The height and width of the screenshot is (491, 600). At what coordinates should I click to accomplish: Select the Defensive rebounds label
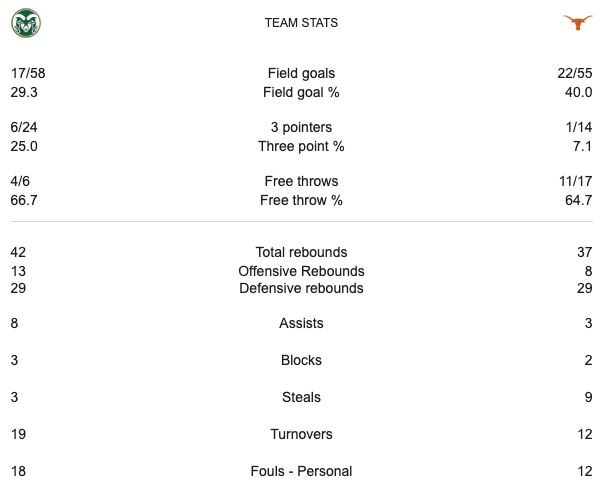[x=301, y=288]
